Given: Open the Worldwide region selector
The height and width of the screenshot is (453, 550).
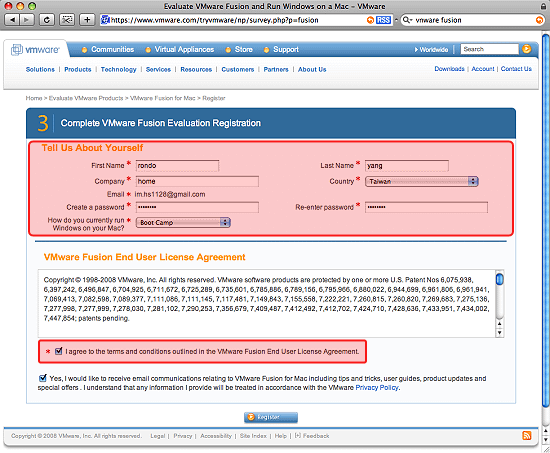Looking at the screenshot, I should (431, 49).
